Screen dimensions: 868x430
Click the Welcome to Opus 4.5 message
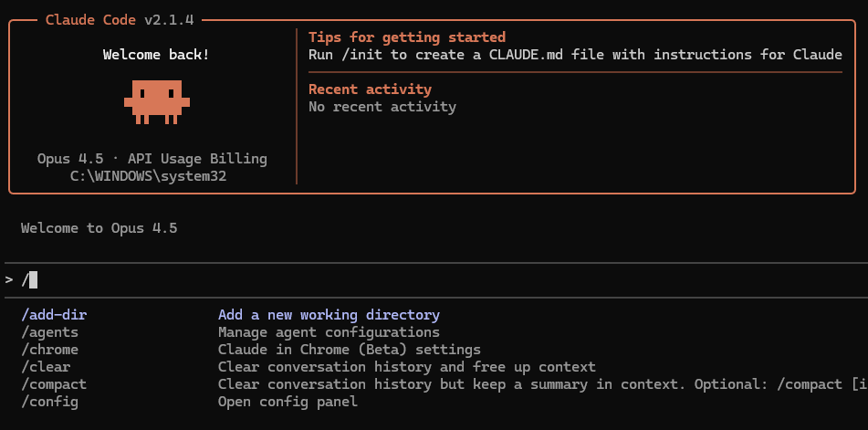[x=99, y=228]
